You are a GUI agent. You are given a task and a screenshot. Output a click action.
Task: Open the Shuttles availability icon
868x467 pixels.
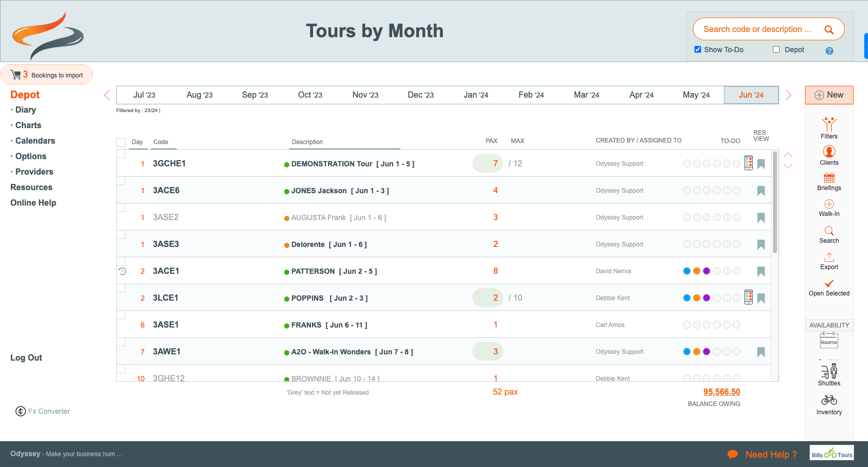point(829,371)
